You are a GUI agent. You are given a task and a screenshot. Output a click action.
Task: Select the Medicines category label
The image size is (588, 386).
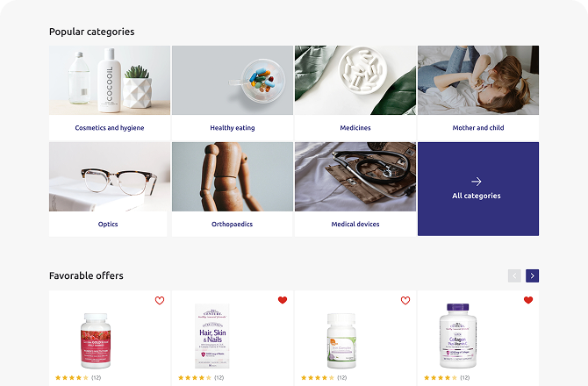coord(355,128)
